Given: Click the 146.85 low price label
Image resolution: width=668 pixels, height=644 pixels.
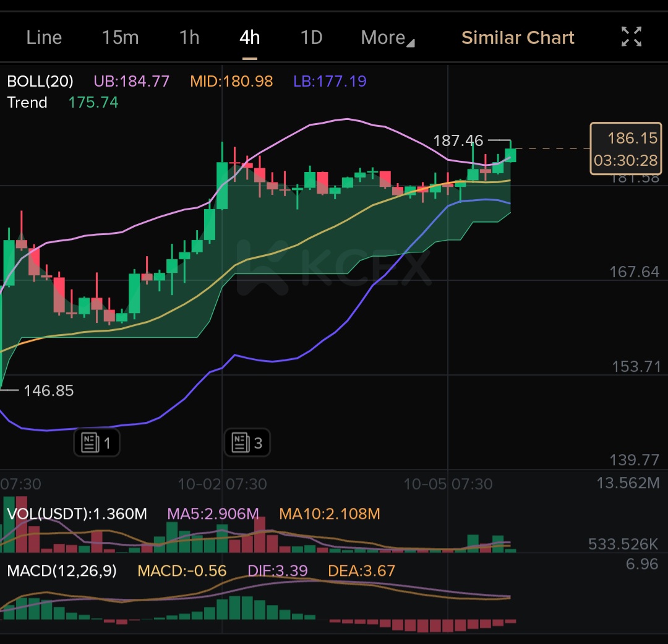Looking at the screenshot, I should (x=49, y=390).
